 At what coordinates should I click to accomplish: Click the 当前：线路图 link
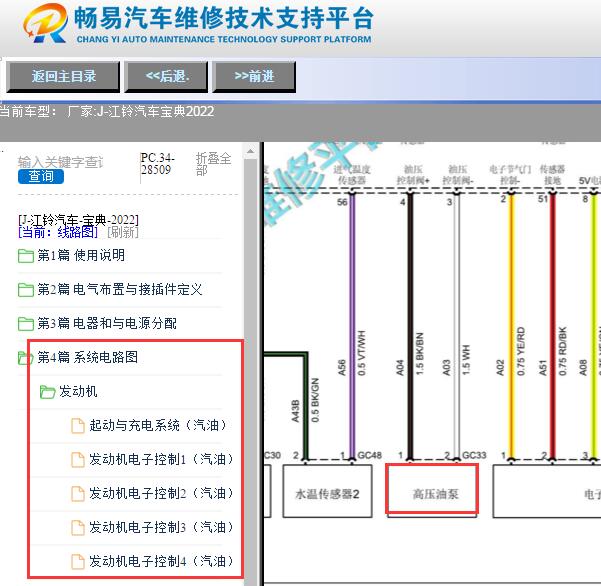pos(58,232)
